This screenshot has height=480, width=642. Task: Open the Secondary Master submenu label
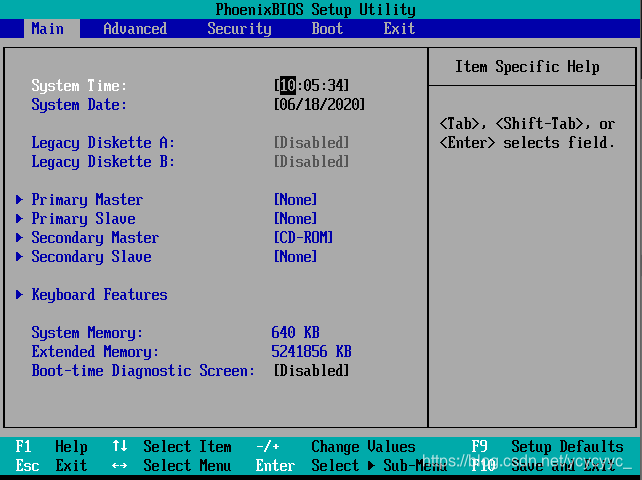coord(95,238)
